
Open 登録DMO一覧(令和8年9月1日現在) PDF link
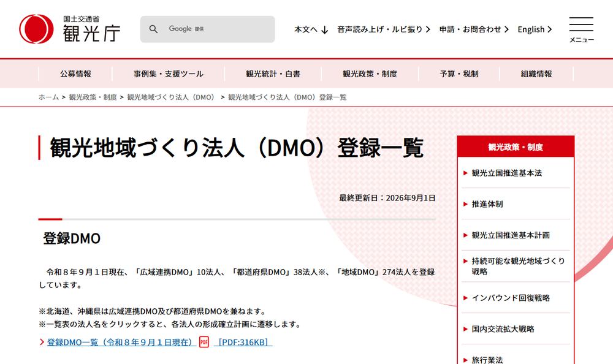point(121,342)
